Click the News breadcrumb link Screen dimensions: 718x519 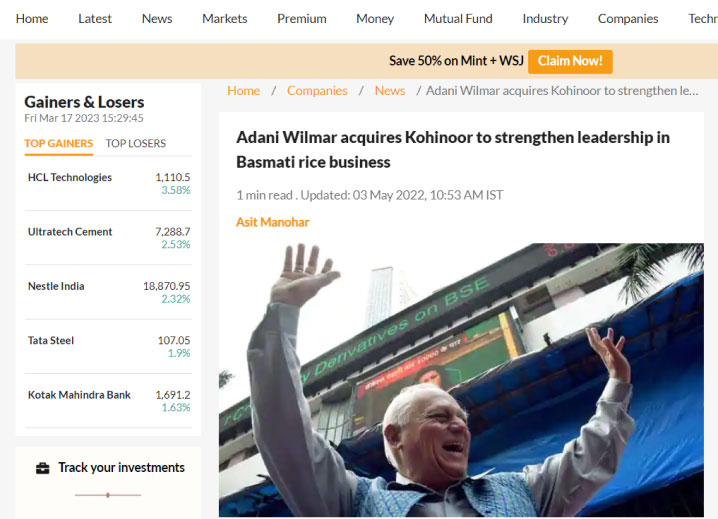coord(390,91)
